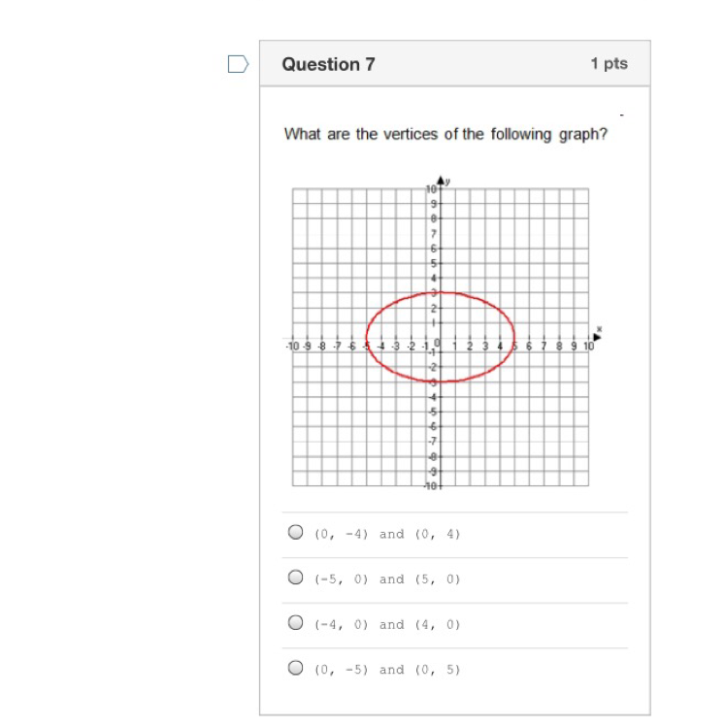Screen dimensions: 726x728
Task: Click the 10 label on the x-axis
Action: pyautogui.click(x=588, y=347)
